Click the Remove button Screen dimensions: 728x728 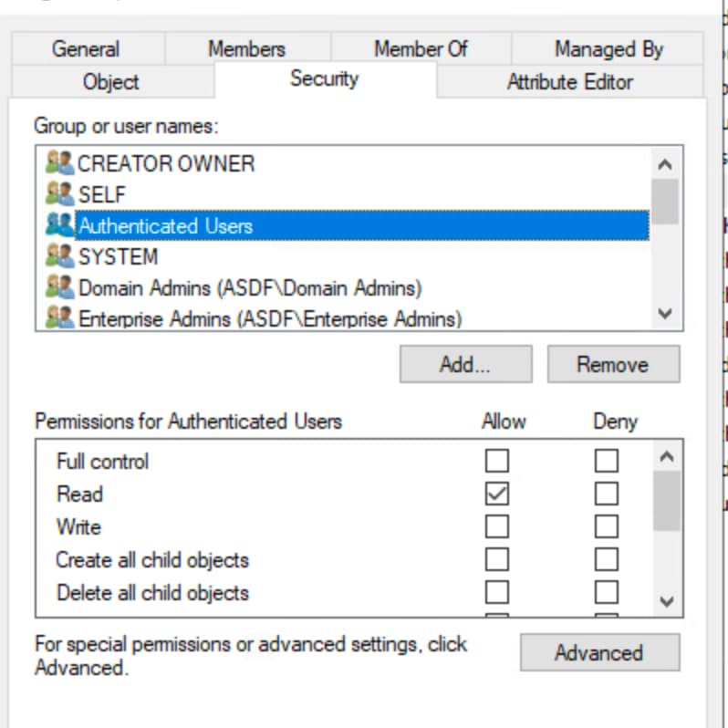[613, 364]
